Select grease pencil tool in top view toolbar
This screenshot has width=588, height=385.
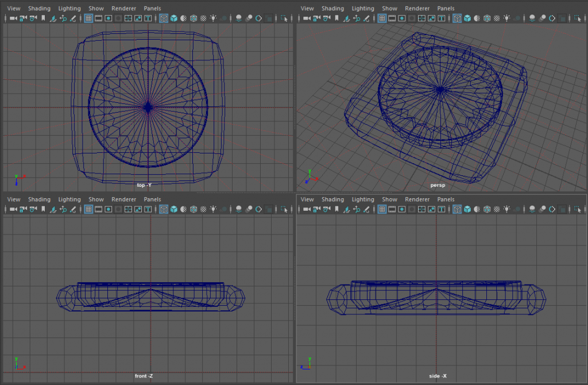tap(73, 18)
